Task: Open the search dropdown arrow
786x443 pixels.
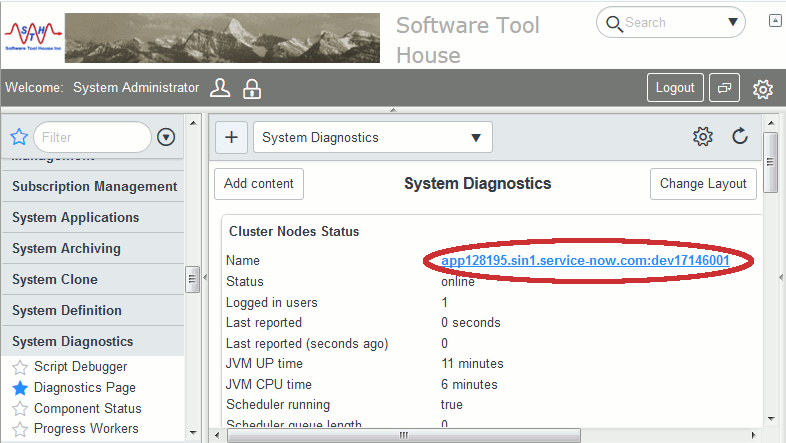Action: [732, 22]
